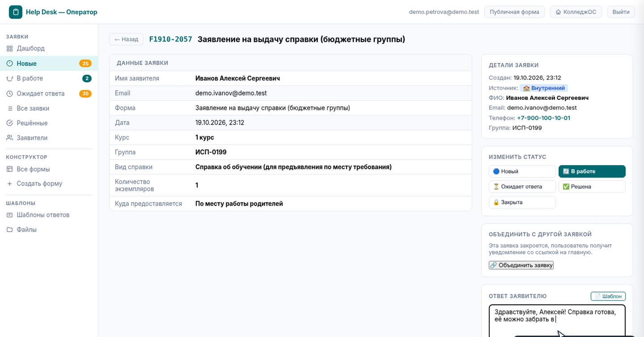The image size is (644, 337).
Task: Set status to Ожидает ответа
Action: (x=522, y=187)
